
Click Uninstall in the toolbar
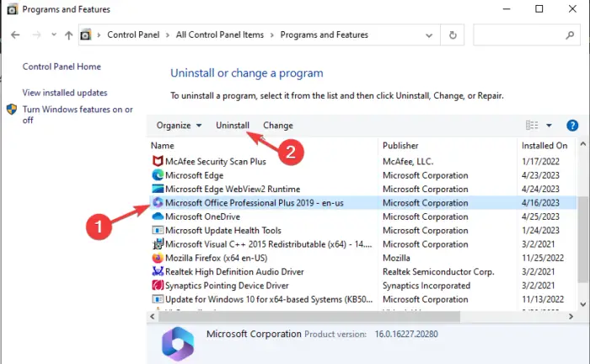click(x=232, y=126)
